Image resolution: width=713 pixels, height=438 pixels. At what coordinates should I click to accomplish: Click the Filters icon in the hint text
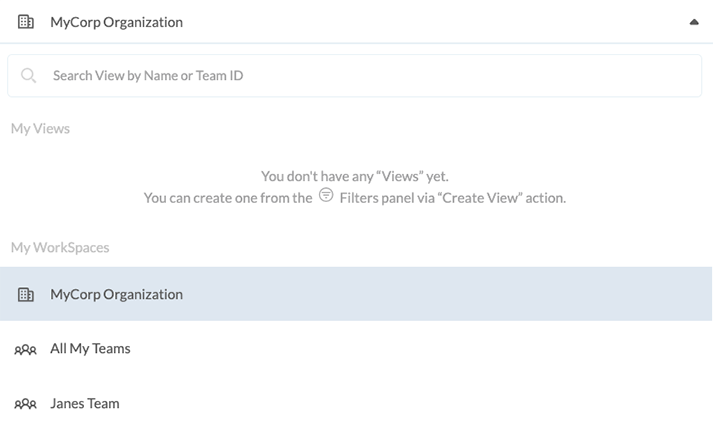tap(326, 196)
